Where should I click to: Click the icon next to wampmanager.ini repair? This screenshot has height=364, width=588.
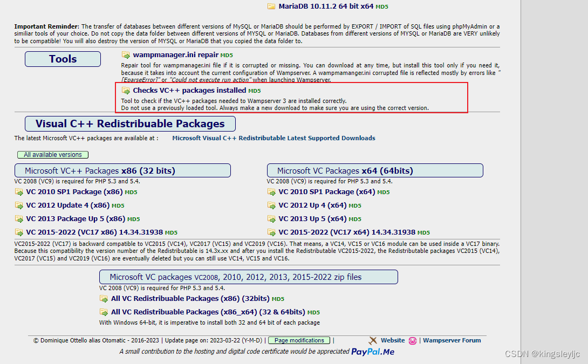[125, 55]
